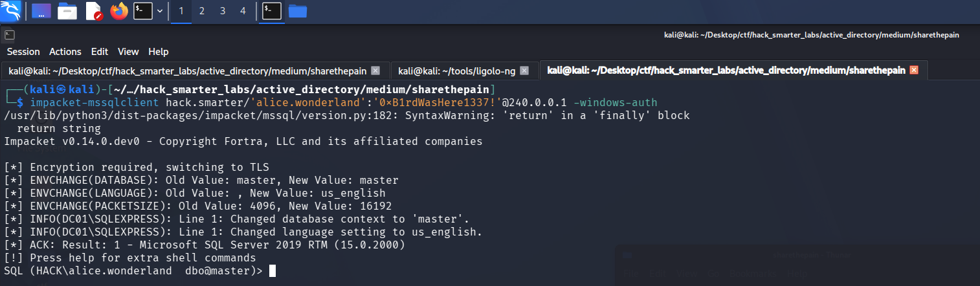The width and height of the screenshot is (980, 286).
Task: Click the SyntaxWarning line text
Action: [347, 116]
